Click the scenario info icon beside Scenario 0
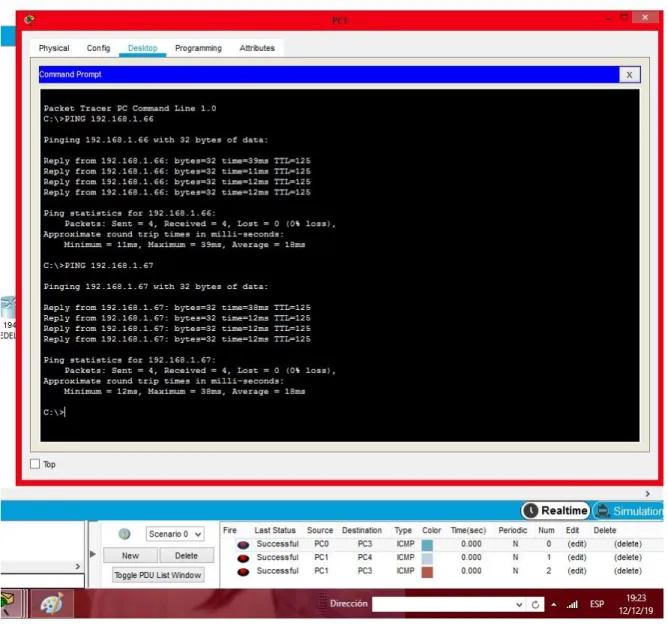 point(124,534)
